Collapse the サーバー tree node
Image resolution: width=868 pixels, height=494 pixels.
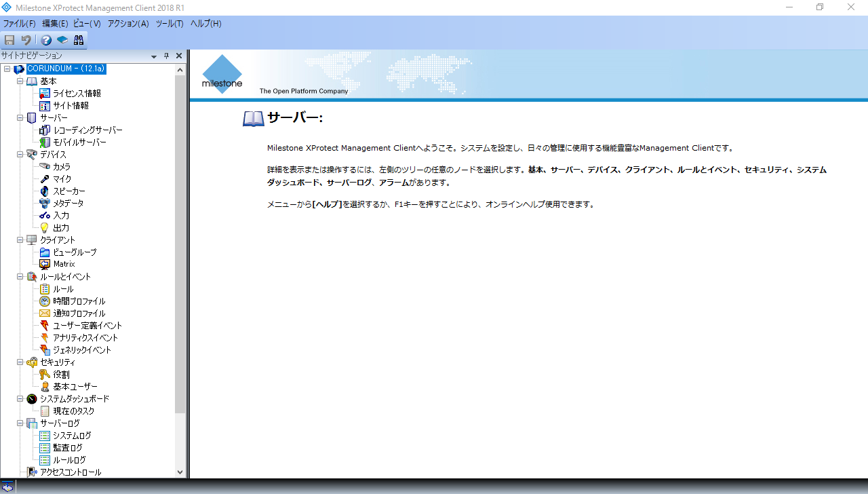tap(20, 118)
